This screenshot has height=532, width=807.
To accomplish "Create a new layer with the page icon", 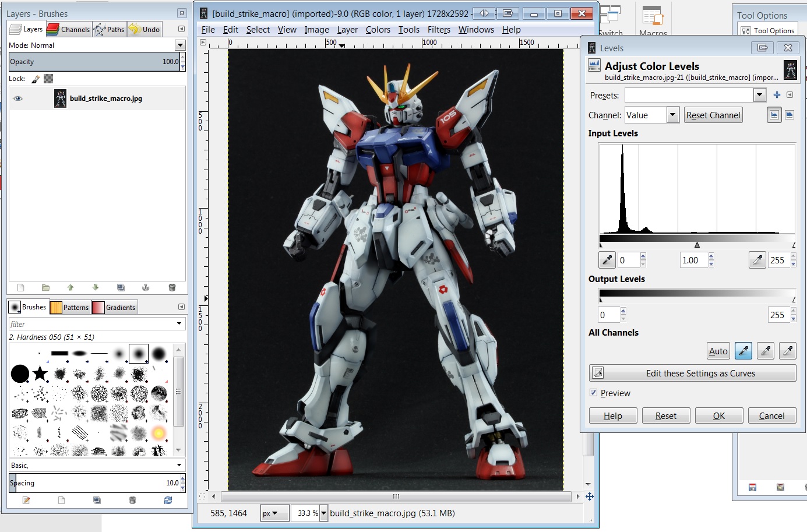I will click(x=21, y=287).
